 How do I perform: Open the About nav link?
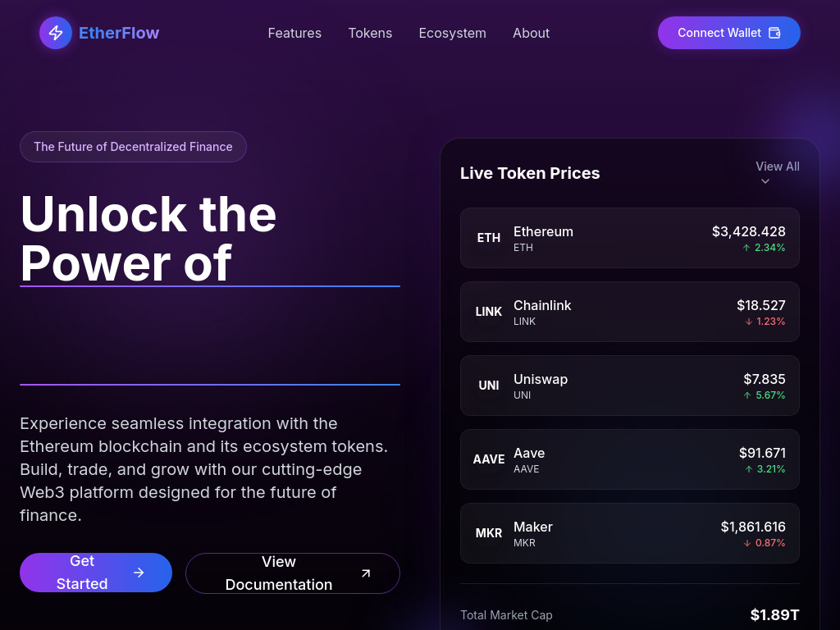532,33
